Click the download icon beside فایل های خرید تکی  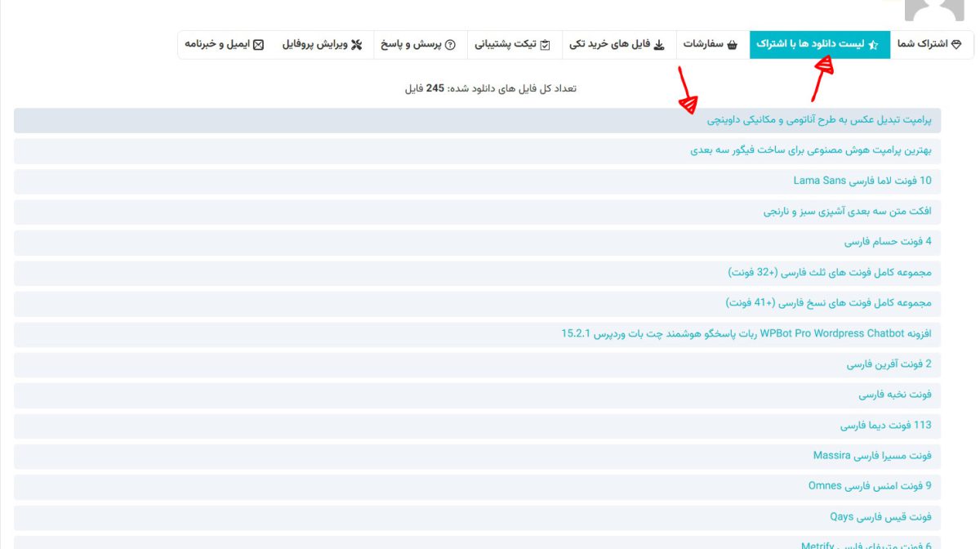(659, 45)
